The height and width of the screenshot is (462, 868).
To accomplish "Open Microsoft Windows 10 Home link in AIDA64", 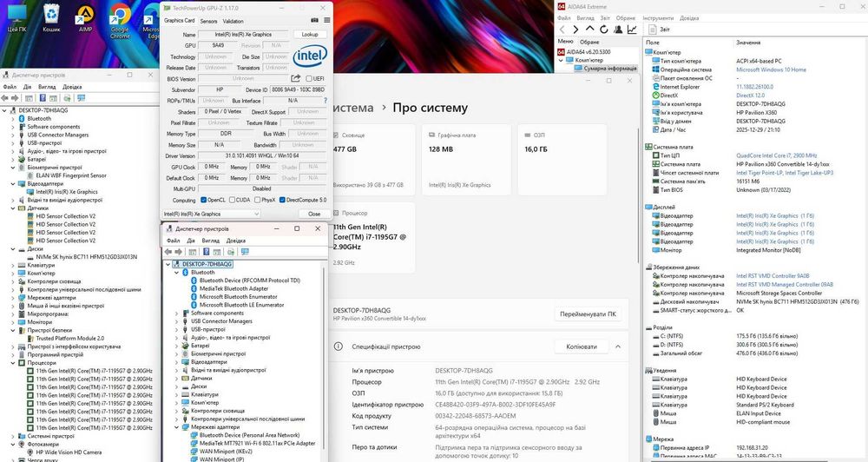I will click(771, 69).
